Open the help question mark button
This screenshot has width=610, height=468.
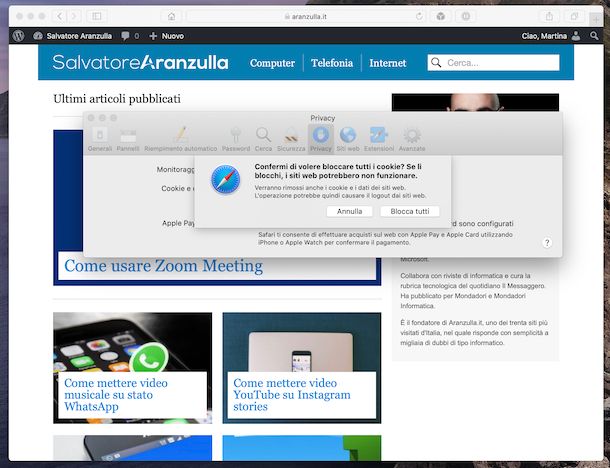point(547,243)
